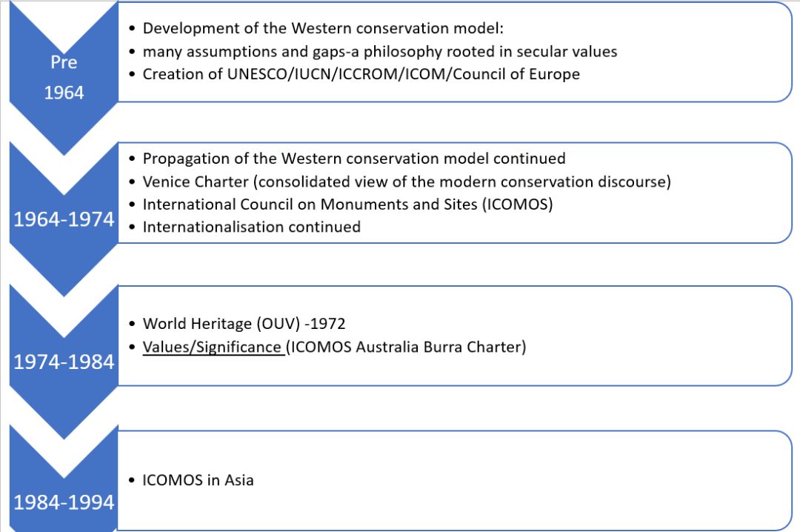Click "Propagation of the Western conservation model continued"
Screen dimensions: 800x532
pos(354,159)
